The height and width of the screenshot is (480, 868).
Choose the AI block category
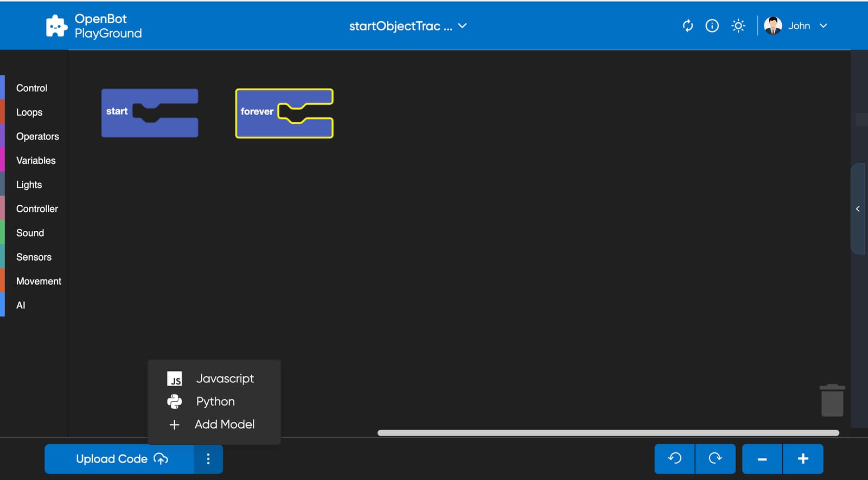click(21, 306)
